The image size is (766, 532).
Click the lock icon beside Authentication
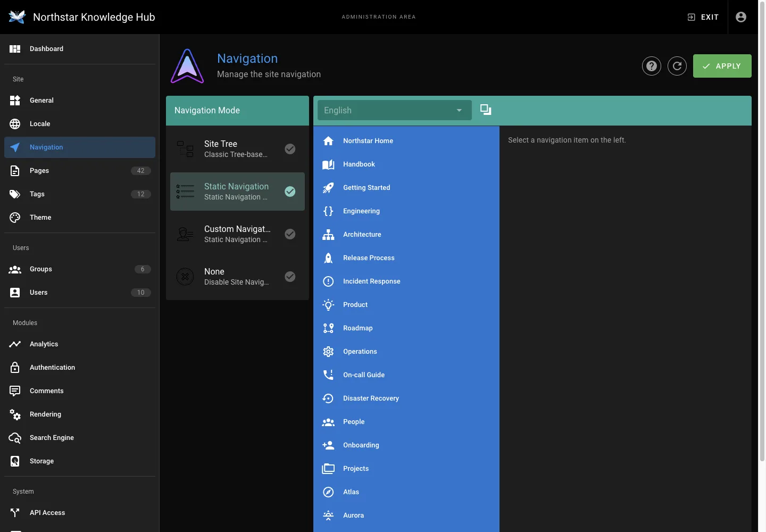[x=15, y=368]
